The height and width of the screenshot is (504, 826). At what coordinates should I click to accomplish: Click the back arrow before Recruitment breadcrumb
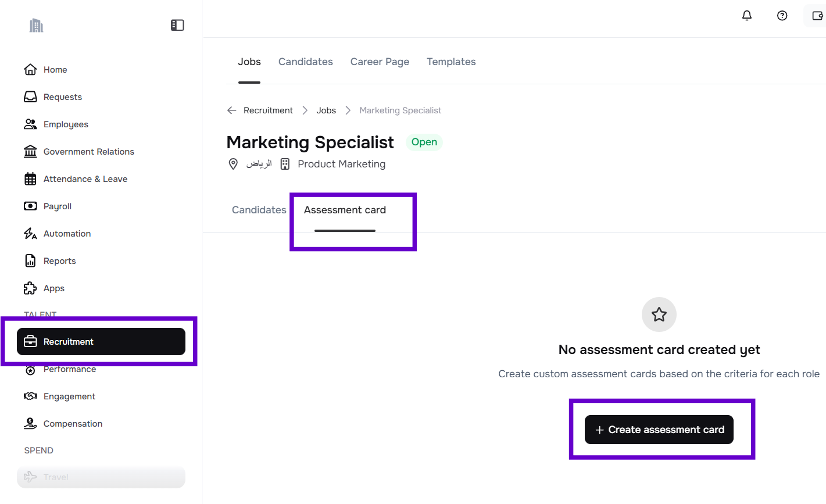232,110
